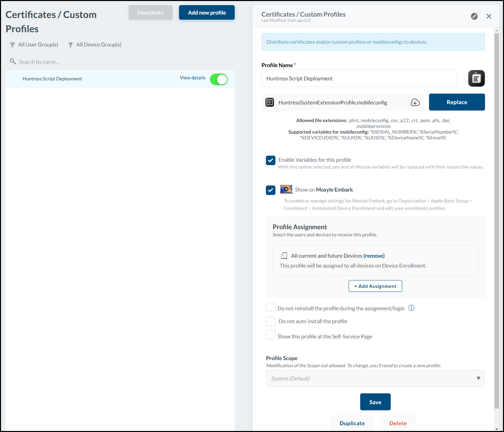This screenshot has width=504, height=432.
Task: Click the detail panel vertical scrollbar
Action: [x=497, y=220]
